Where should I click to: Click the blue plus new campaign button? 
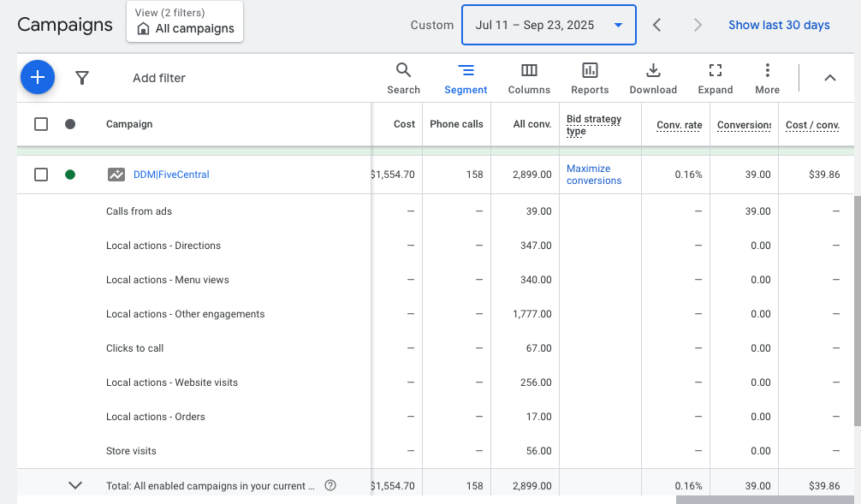click(38, 78)
